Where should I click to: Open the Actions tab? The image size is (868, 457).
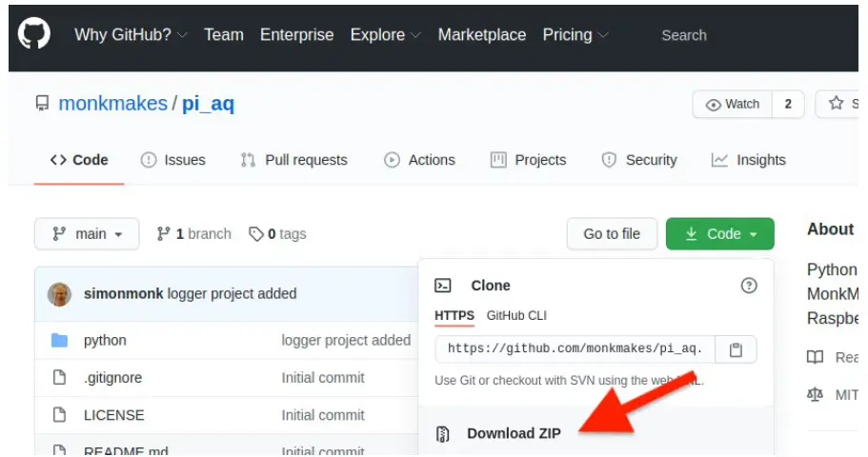click(x=419, y=160)
